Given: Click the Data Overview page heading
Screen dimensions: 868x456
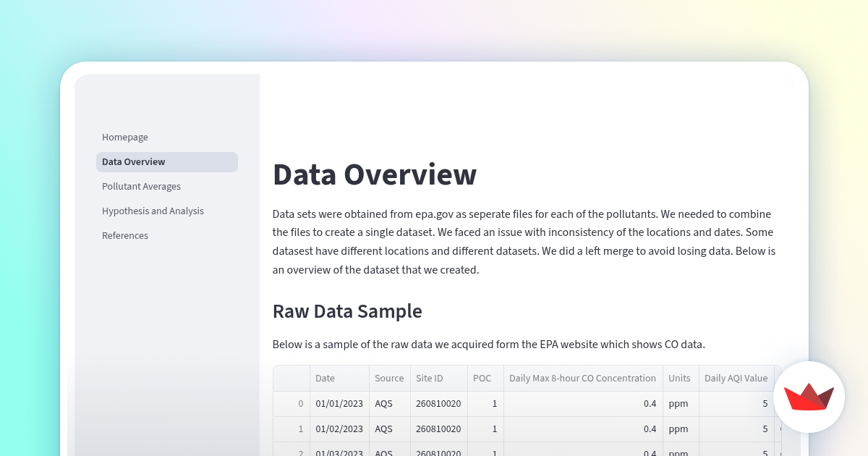Looking at the screenshot, I should 375,175.
